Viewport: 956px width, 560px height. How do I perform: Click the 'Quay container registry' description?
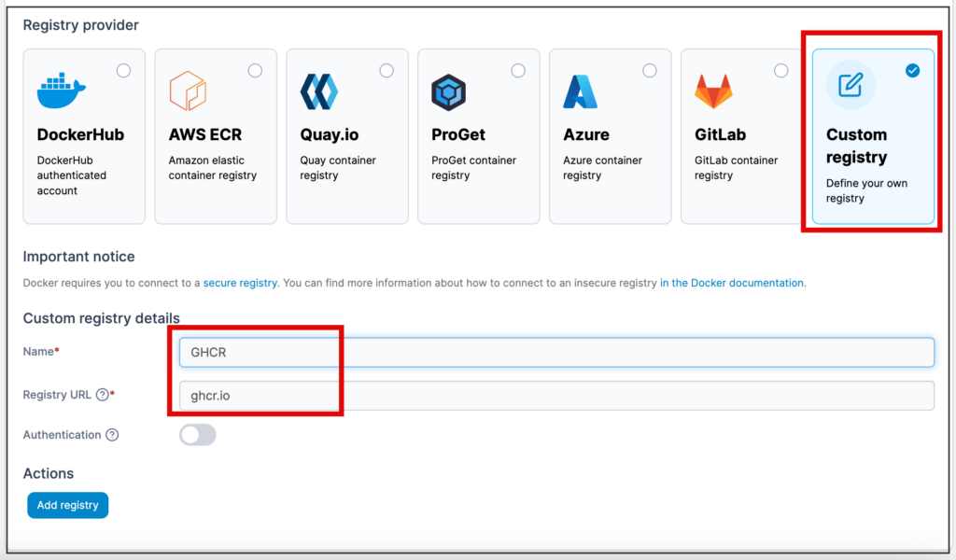tap(338, 168)
